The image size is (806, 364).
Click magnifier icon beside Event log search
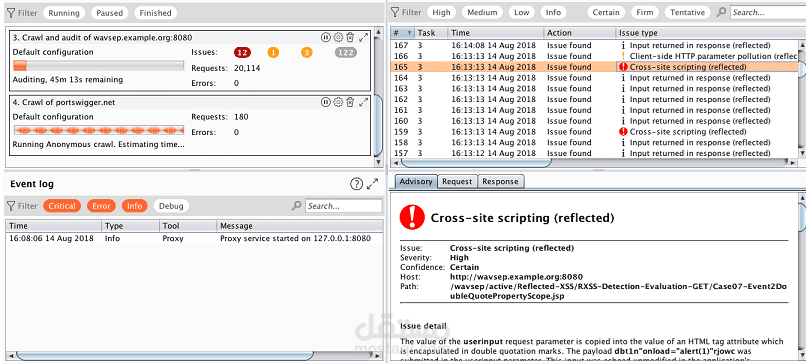pos(296,206)
